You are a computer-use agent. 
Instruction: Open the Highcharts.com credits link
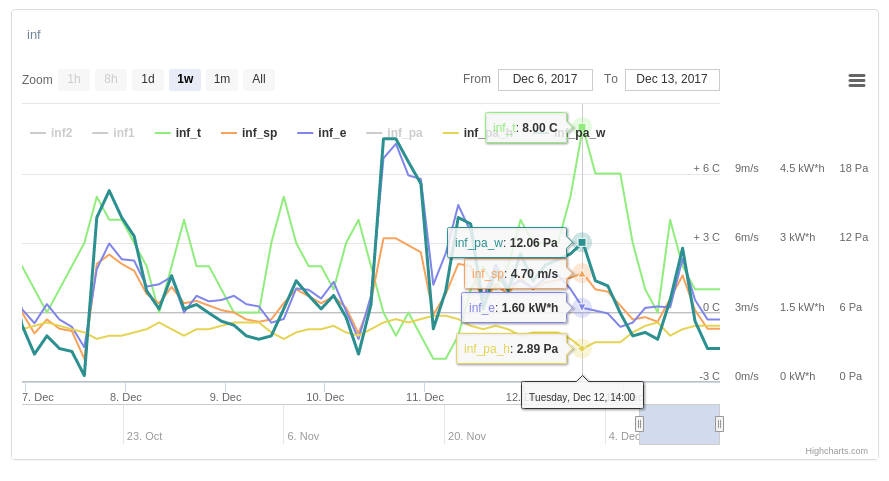tap(836, 451)
